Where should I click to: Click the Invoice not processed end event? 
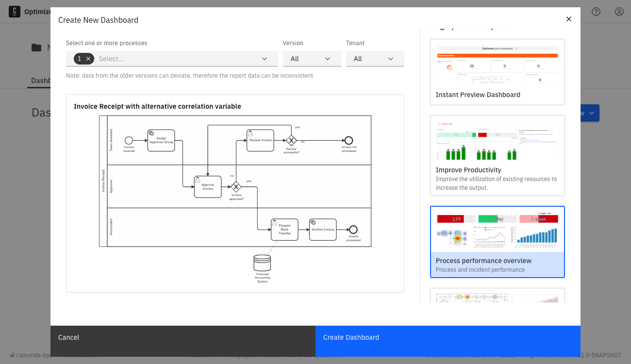point(349,140)
